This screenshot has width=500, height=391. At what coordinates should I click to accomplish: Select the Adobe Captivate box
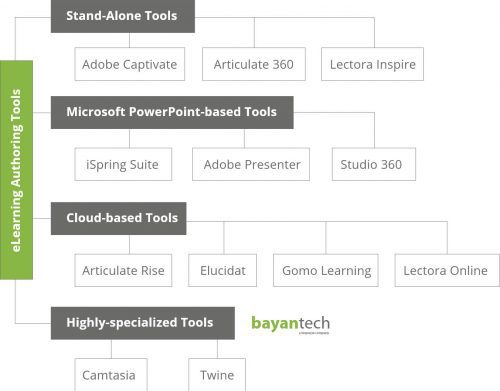(130, 64)
